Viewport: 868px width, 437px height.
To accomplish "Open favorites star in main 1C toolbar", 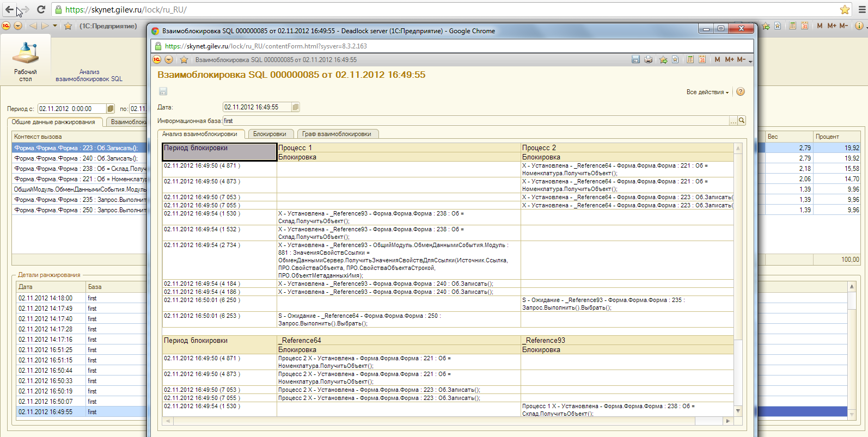I will point(68,26).
